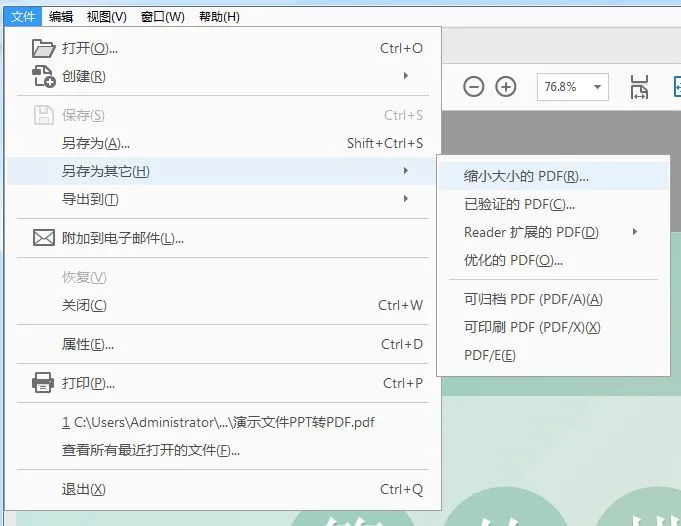Select 附加到电子邮件(L)... entry
Image resolution: width=681 pixels, height=526 pixels.
point(222,238)
